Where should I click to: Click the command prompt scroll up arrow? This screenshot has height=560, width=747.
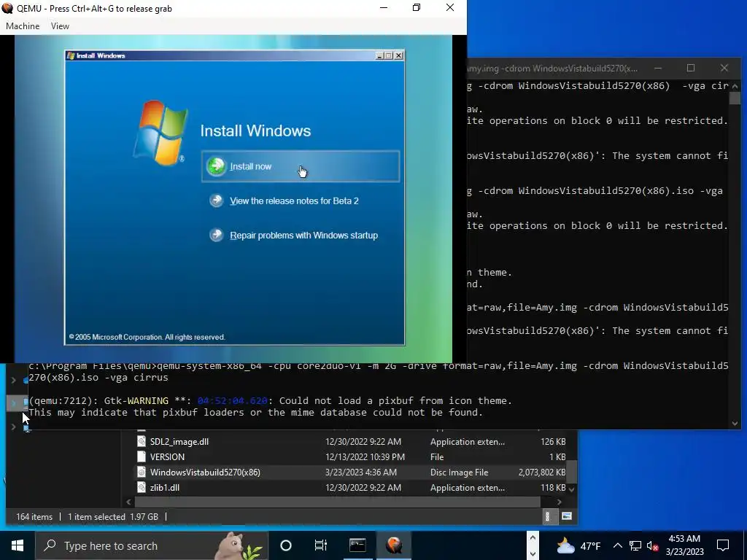735,86
